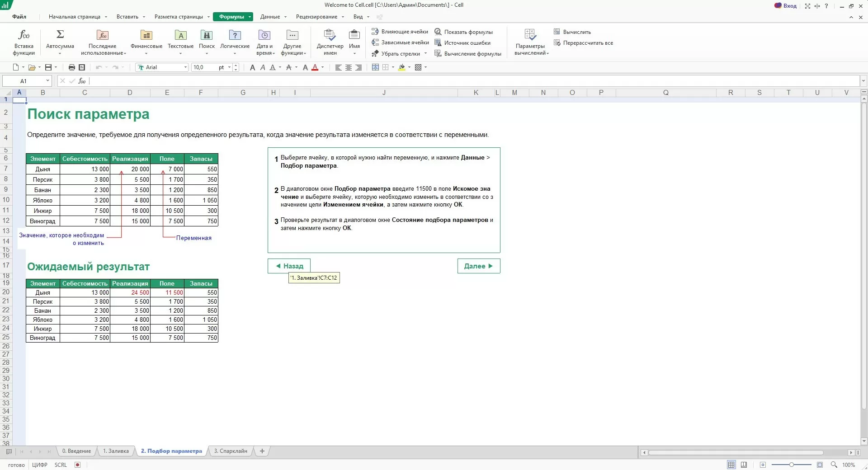Viewport: 868px width, 470px height.
Task: Switch to page layout view in status bar
Action: [x=744, y=465]
